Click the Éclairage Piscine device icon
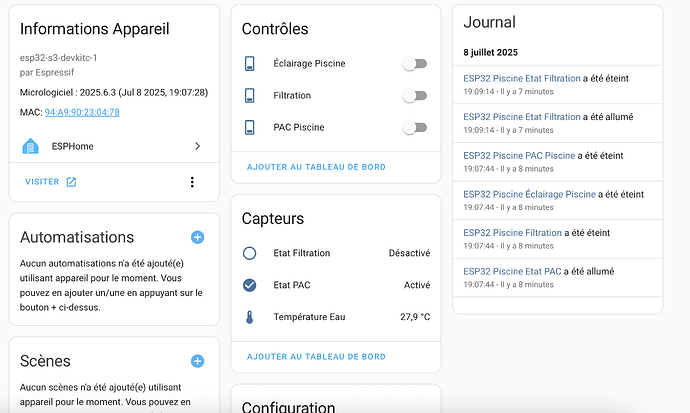690x413 pixels. click(x=250, y=63)
